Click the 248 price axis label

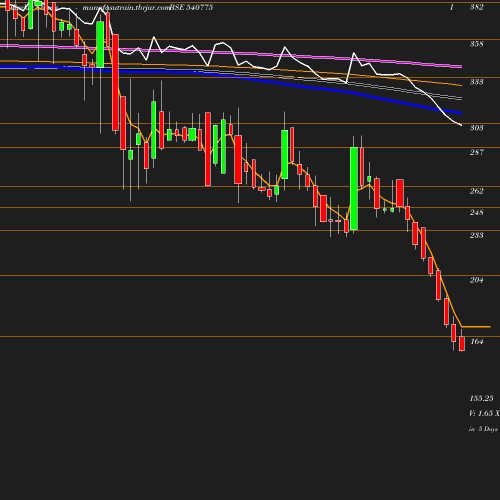[x=477, y=212]
